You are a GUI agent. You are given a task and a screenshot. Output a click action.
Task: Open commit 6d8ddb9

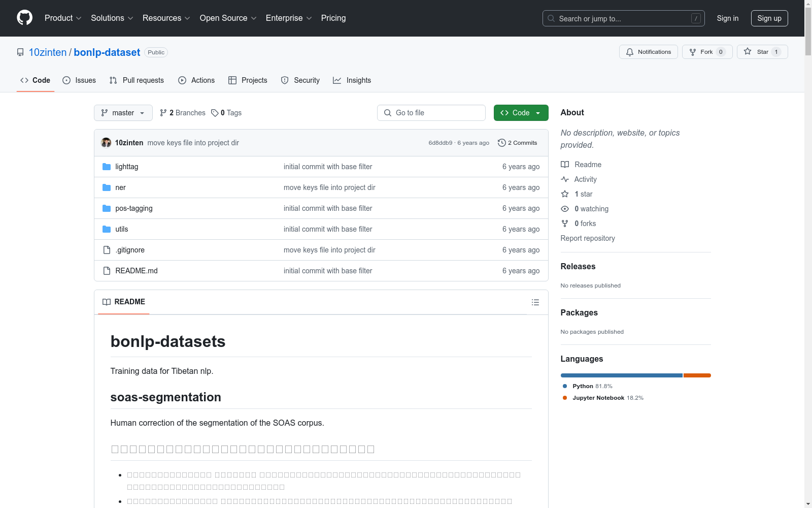pyautogui.click(x=441, y=143)
